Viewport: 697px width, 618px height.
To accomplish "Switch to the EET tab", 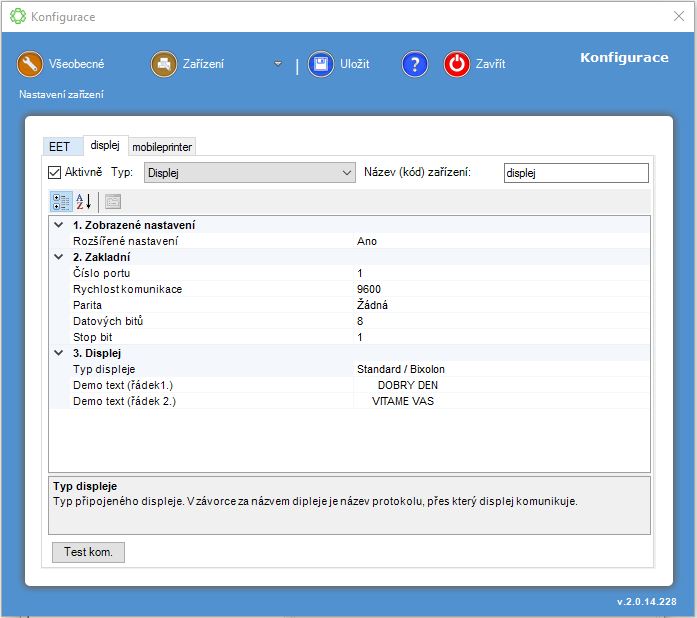I will 60,147.
